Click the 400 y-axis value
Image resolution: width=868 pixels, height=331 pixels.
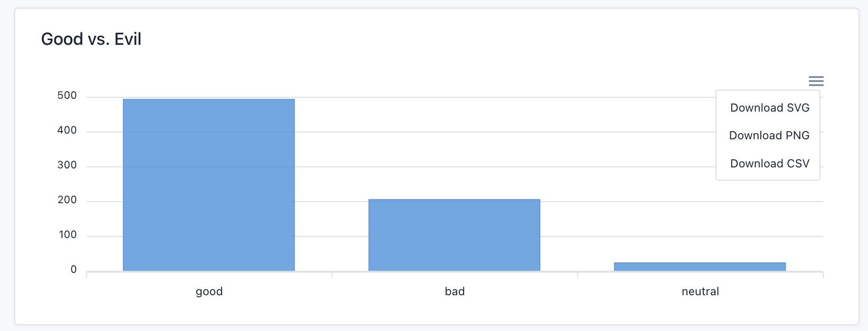[x=67, y=130]
